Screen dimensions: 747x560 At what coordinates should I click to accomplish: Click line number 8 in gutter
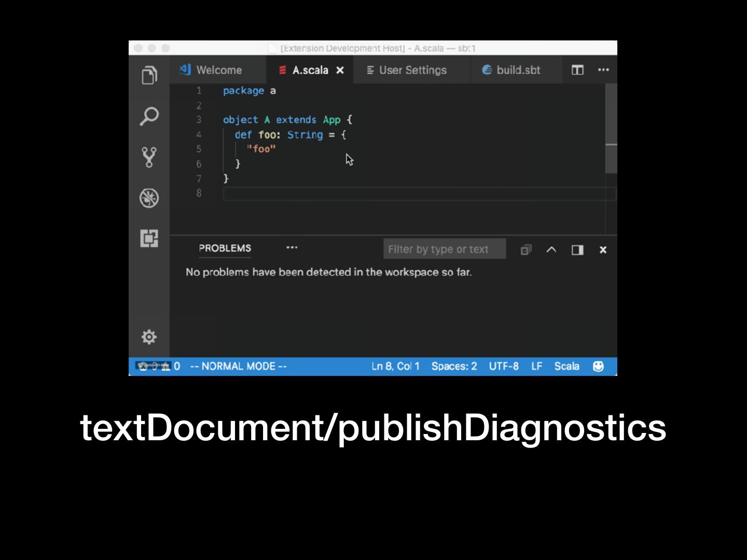coord(199,193)
